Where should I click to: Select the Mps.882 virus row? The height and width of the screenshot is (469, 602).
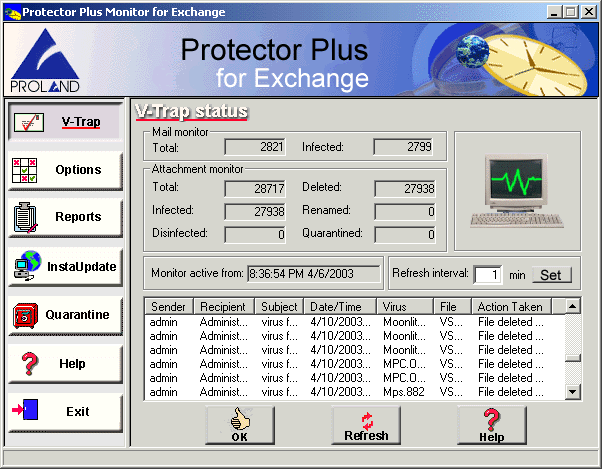point(355,392)
